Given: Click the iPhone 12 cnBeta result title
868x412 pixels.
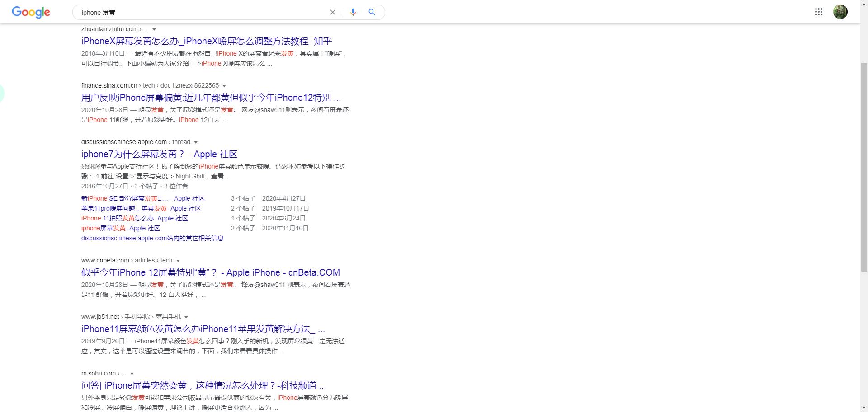Looking at the screenshot, I should [210, 272].
